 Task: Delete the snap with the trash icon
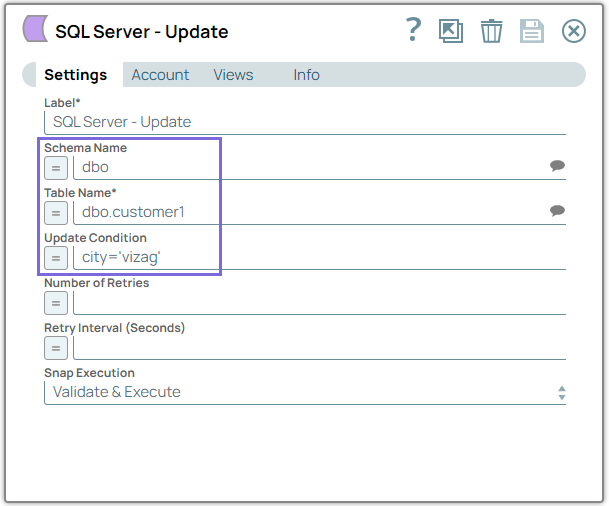[492, 31]
